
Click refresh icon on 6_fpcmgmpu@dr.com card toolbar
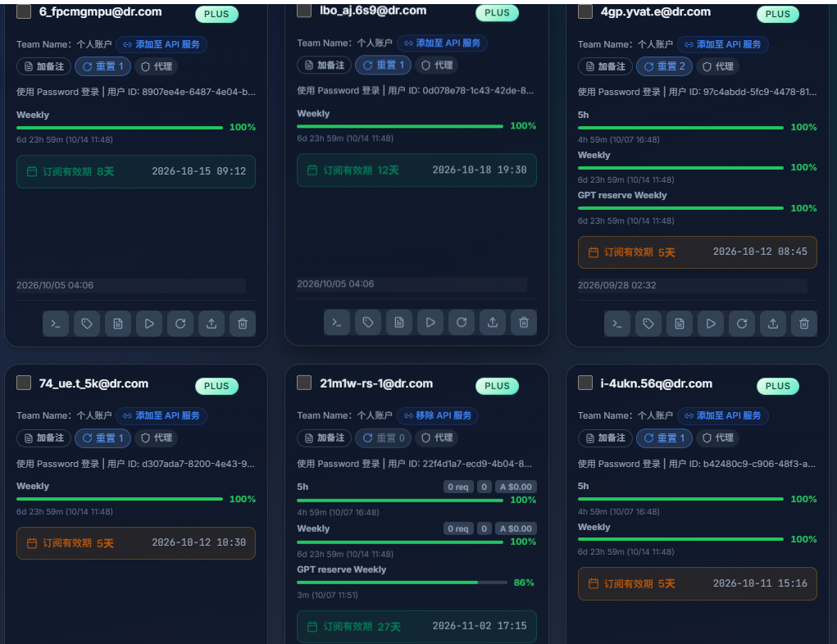180,324
